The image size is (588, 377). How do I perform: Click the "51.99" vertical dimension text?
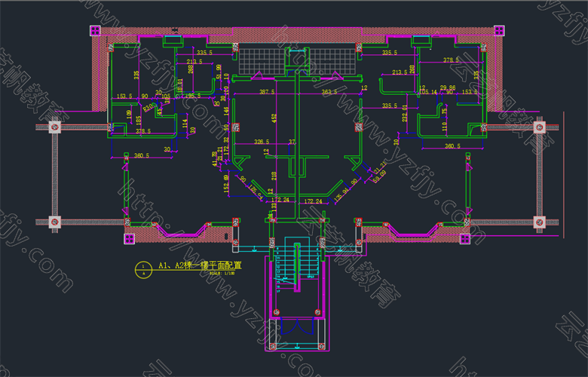(219, 72)
